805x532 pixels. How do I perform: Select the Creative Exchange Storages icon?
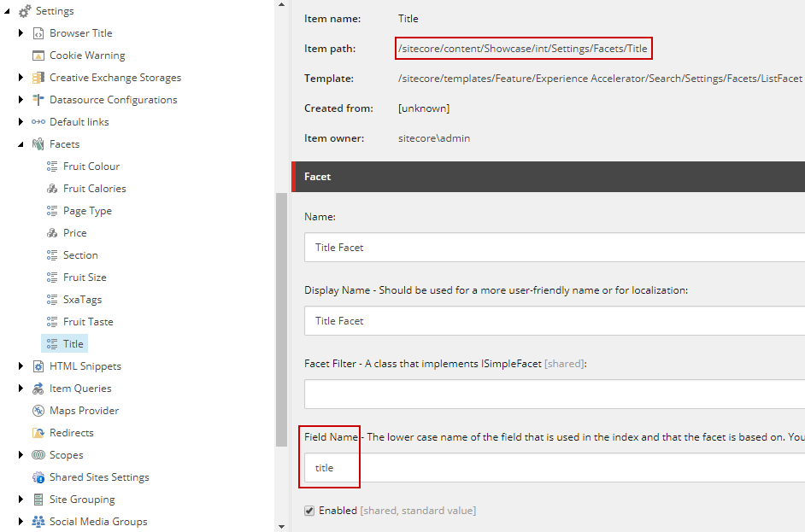[x=38, y=77]
